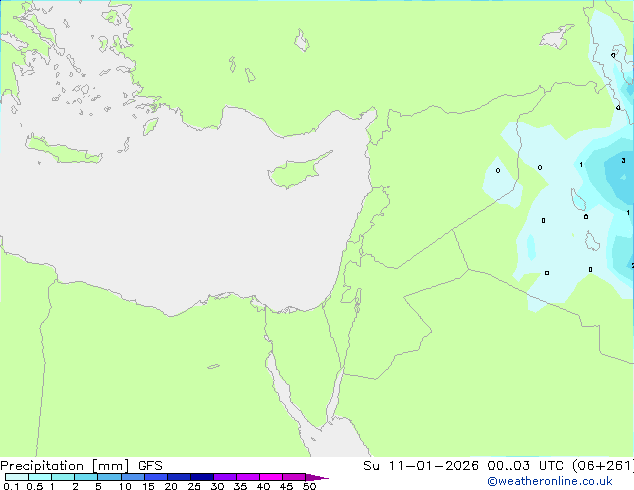Click the 0.1–0.5 mm legend color box
The image size is (634, 490).
[x=17, y=477]
